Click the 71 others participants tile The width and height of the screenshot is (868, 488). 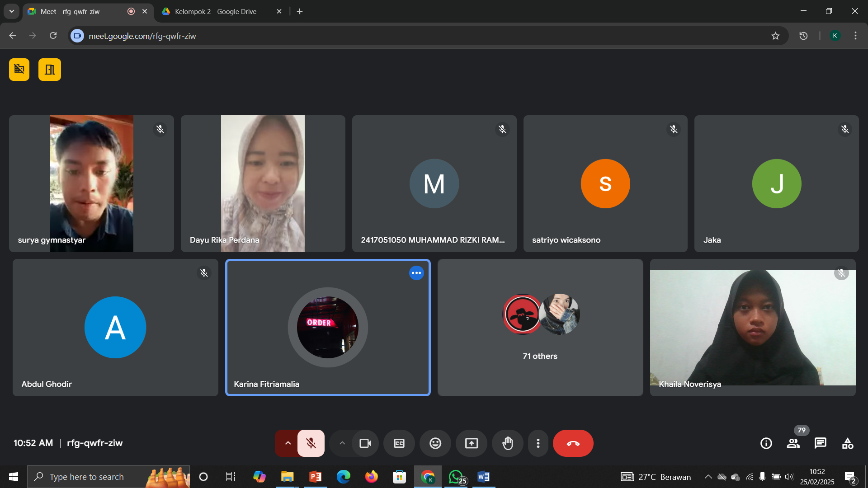point(540,328)
